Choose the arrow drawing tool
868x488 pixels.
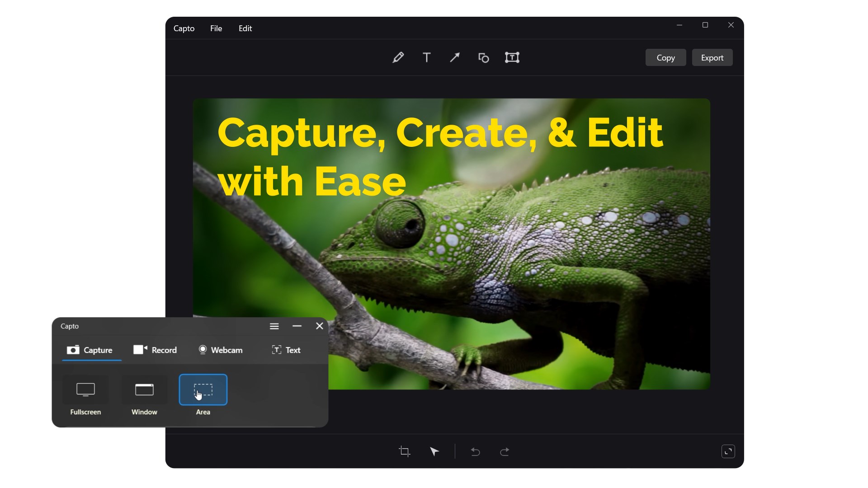455,57
